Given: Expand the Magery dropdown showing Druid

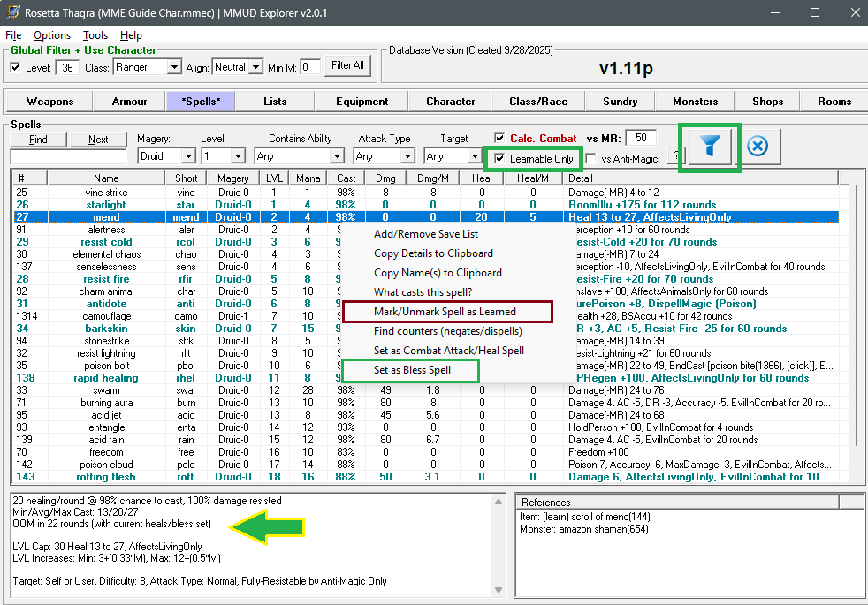Looking at the screenshot, I should [x=187, y=156].
